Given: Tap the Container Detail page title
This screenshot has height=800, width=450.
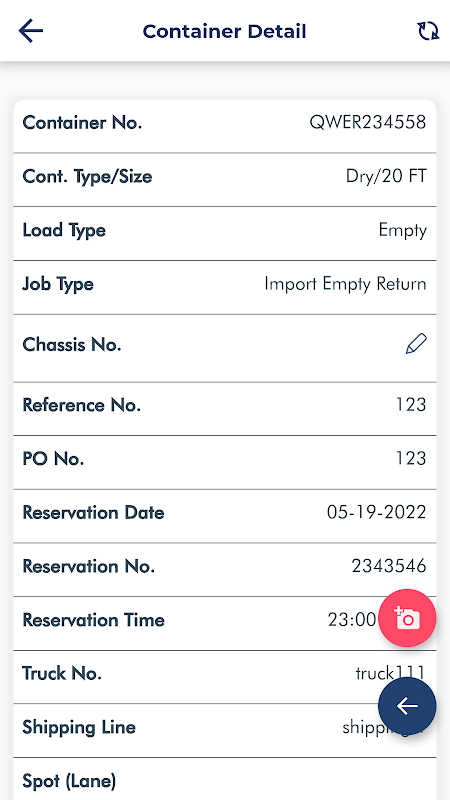Looking at the screenshot, I should pyautogui.click(x=224, y=31).
